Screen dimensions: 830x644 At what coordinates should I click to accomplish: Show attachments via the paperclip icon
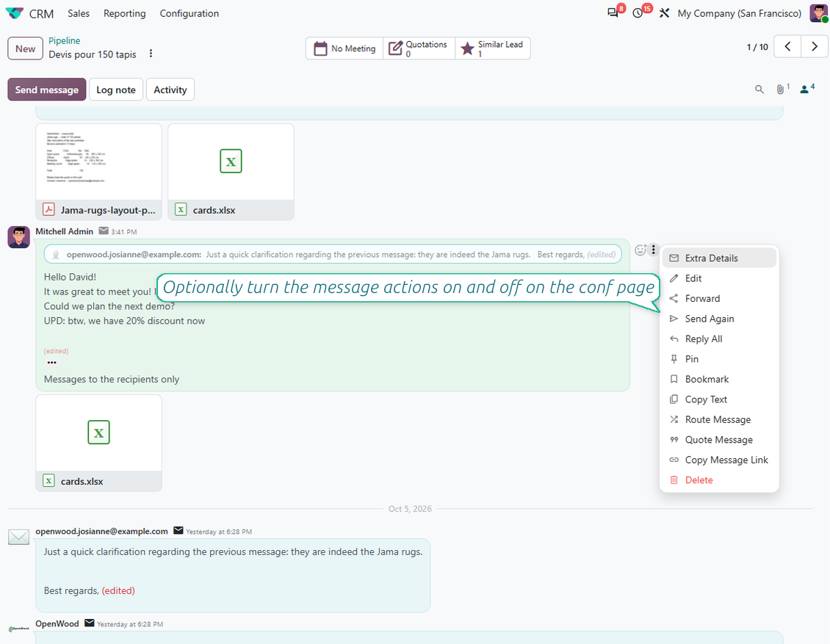pyautogui.click(x=780, y=90)
